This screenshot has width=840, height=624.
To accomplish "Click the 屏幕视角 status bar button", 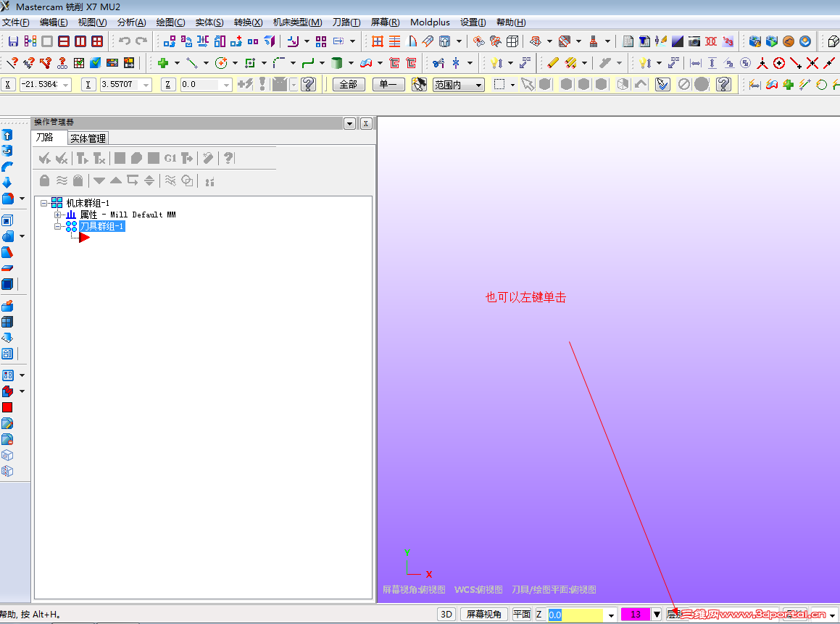I will pos(483,615).
